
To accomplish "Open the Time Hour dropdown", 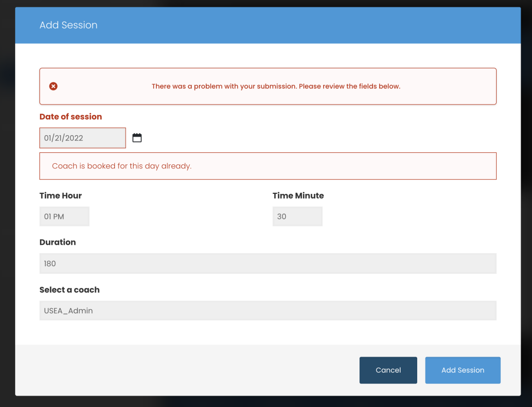I will (x=64, y=217).
